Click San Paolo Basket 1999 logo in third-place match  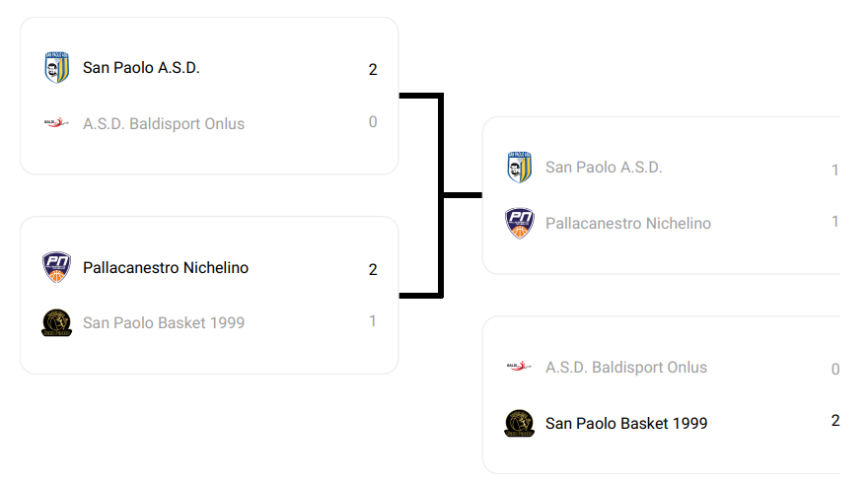519,423
